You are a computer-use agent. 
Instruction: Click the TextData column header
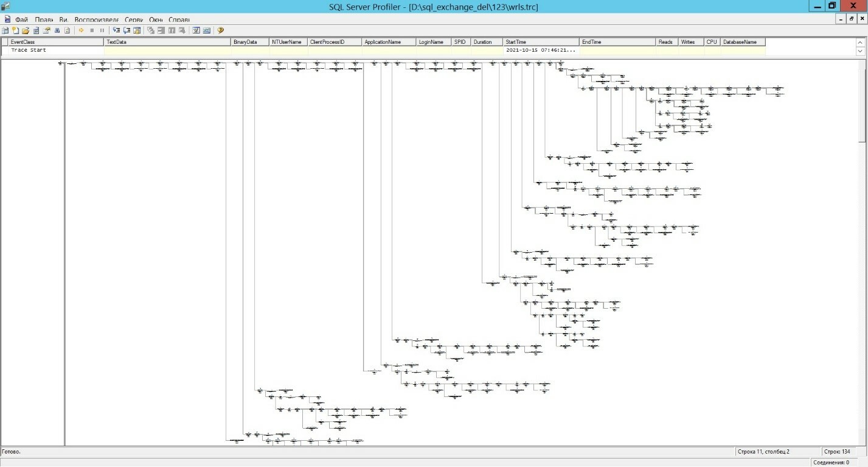pos(168,42)
